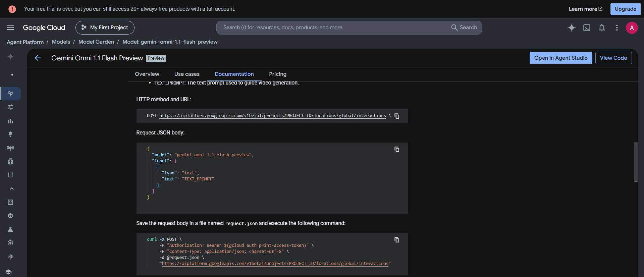Click Open in Agent Studio button
The image size is (644, 277).
coord(561,58)
